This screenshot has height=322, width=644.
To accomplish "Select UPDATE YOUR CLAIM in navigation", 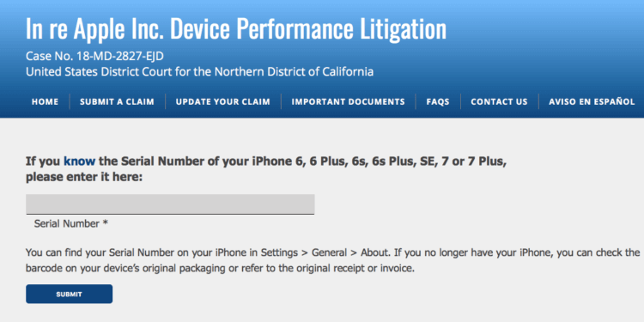I will [x=223, y=102].
